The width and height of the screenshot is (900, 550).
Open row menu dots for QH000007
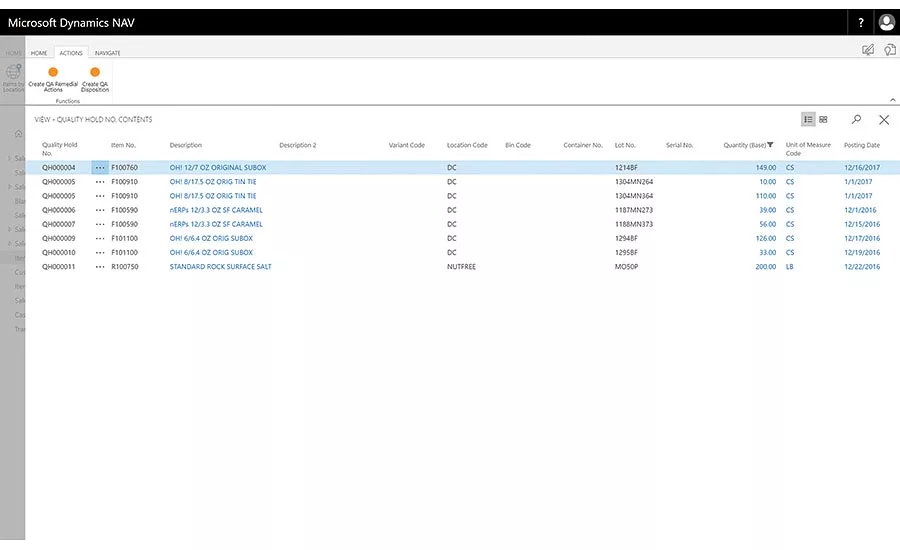(x=100, y=224)
